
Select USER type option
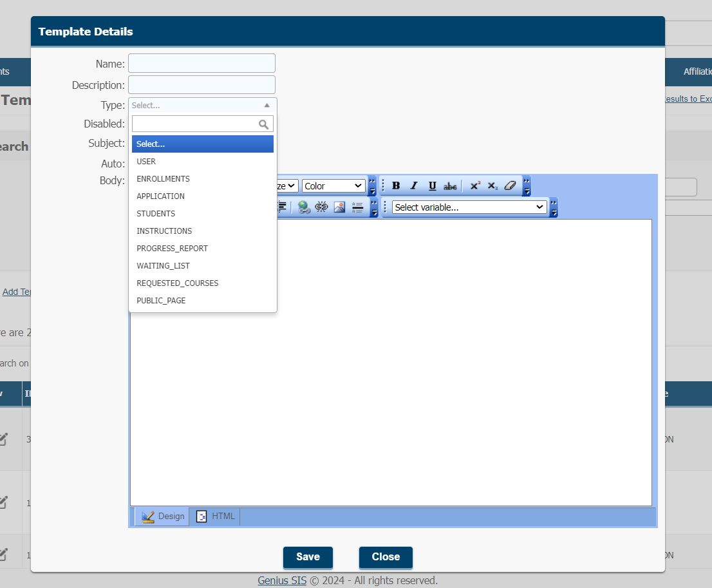(203, 161)
